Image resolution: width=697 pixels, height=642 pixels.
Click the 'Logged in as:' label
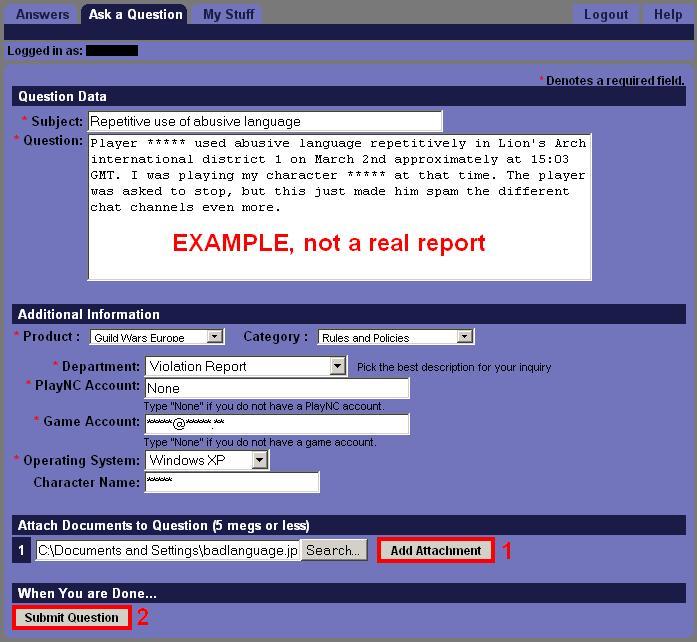[45, 51]
